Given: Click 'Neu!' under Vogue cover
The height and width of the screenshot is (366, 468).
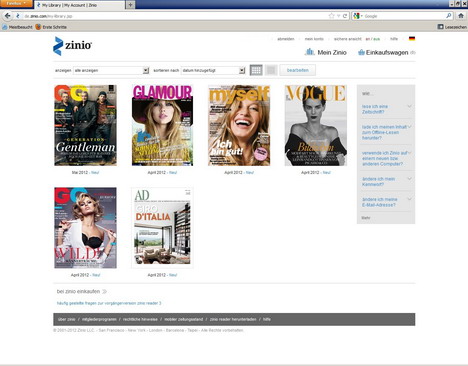Looking at the screenshot, I should pyautogui.click(x=327, y=173).
